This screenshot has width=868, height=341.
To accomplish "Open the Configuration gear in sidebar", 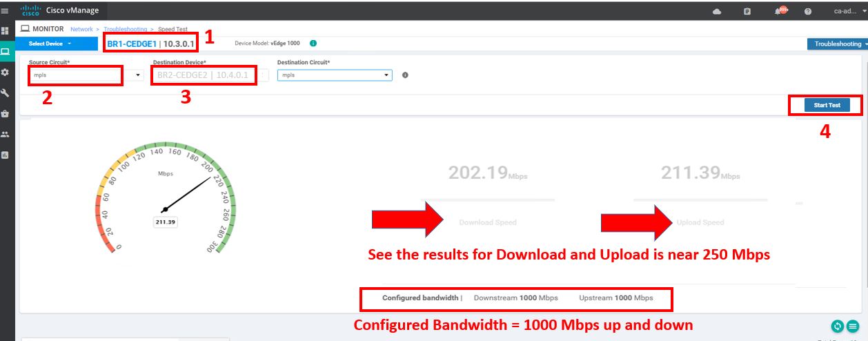I will coord(6,72).
